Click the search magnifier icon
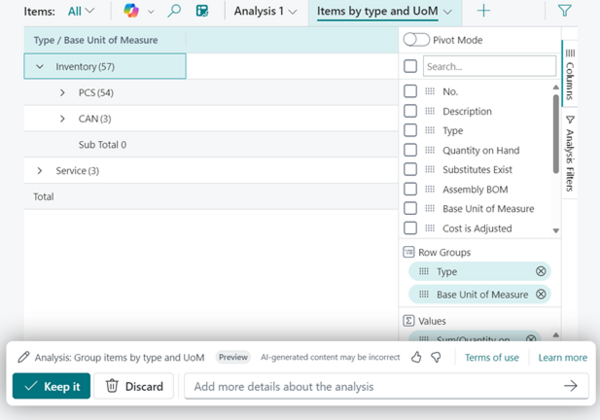 tap(174, 11)
